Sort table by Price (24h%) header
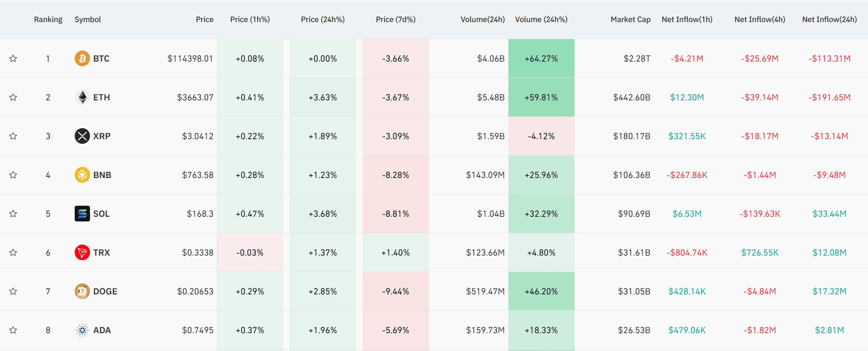Image resolution: width=868 pixels, height=351 pixels. point(323,20)
